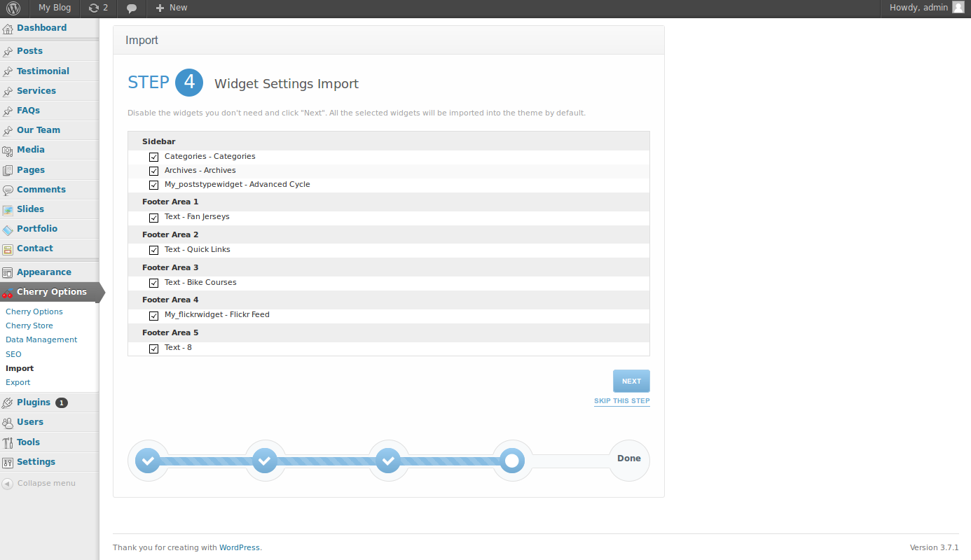Open the comments bubble icon in admin bar
This screenshot has width=971, height=560.
click(132, 8)
